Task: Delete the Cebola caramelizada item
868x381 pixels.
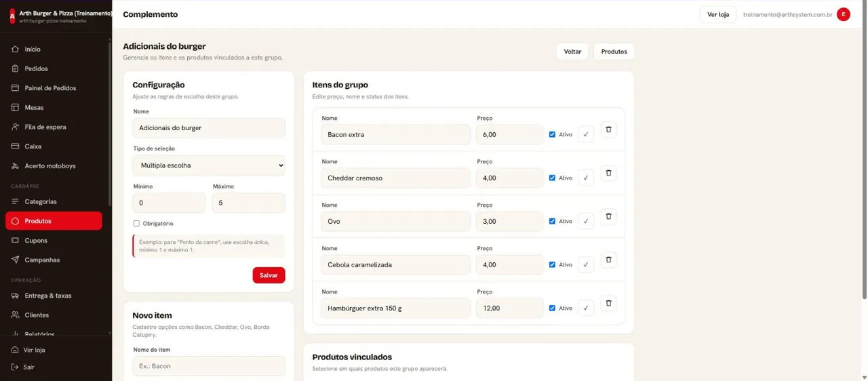Action: 608,260
